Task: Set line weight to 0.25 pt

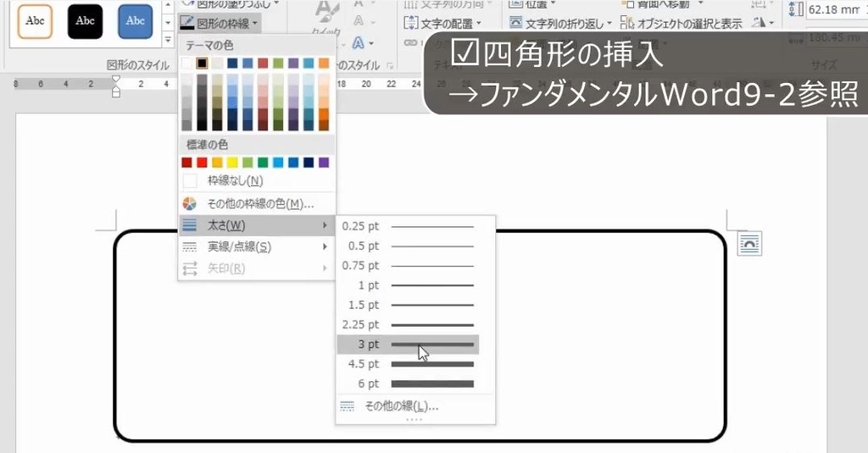Action: [408, 226]
